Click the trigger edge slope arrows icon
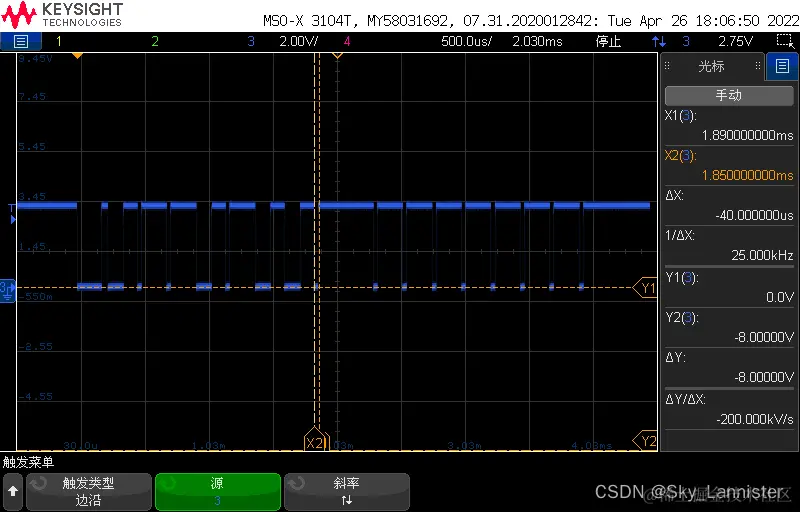 tap(659, 41)
